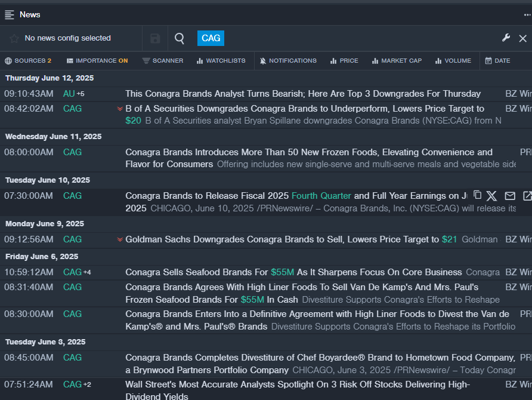Open the Price filter
Viewport: 532px width, 400px height.
pos(344,61)
